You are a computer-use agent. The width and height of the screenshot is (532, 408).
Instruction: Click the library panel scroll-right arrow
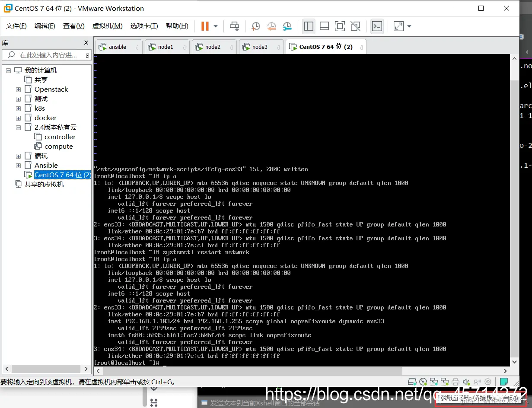pyautogui.click(x=86, y=369)
